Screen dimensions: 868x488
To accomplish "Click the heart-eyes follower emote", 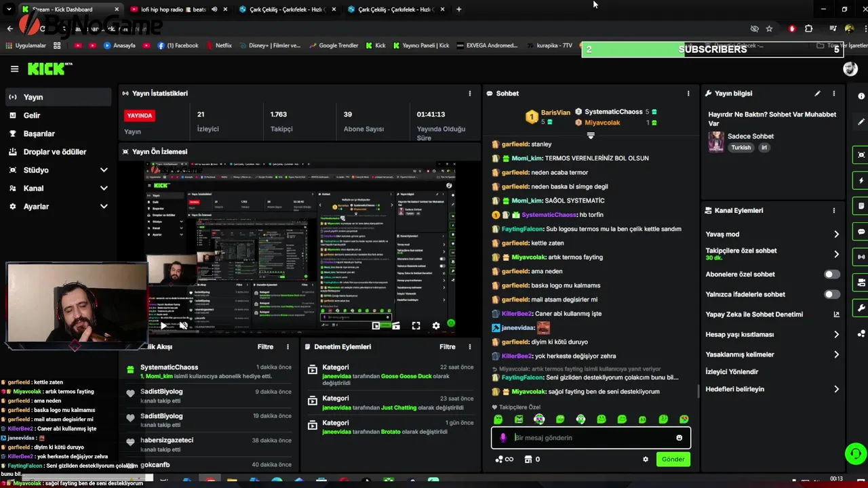I will coord(684,420).
